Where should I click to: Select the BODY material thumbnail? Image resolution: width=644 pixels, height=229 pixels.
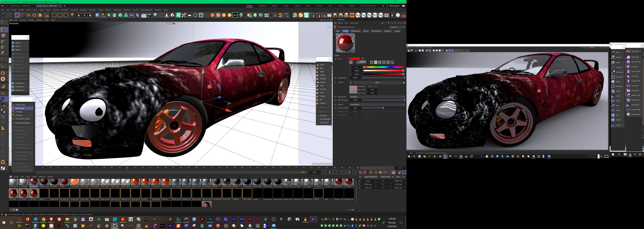coord(64,182)
